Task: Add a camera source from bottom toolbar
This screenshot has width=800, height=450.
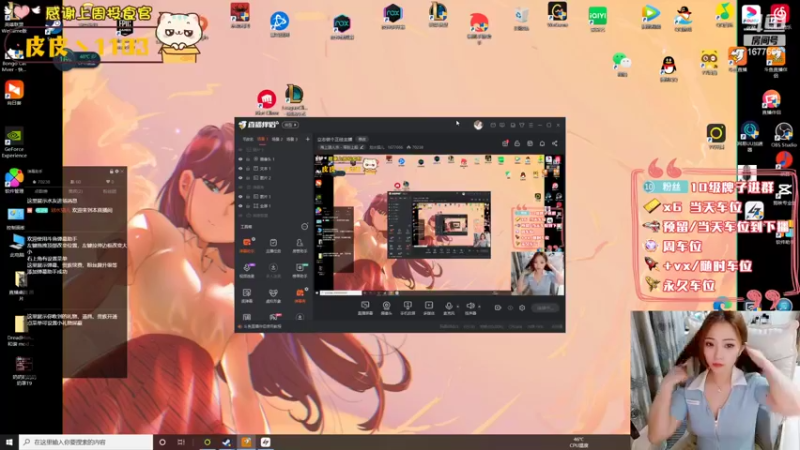Action: pyautogui.click(x=386, y=308)
